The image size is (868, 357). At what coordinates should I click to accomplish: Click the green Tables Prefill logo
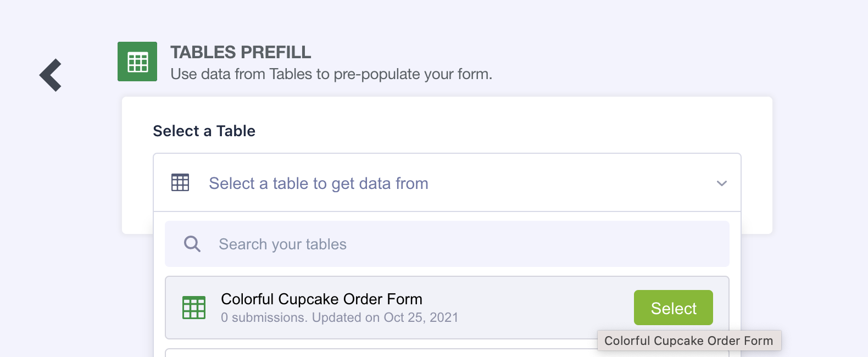(x=137, y=62)
